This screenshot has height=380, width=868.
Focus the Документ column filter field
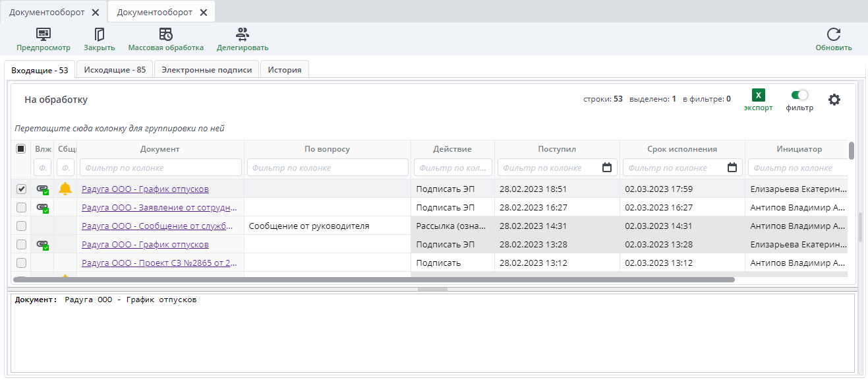pyautogui.click(x=160, y=168)
